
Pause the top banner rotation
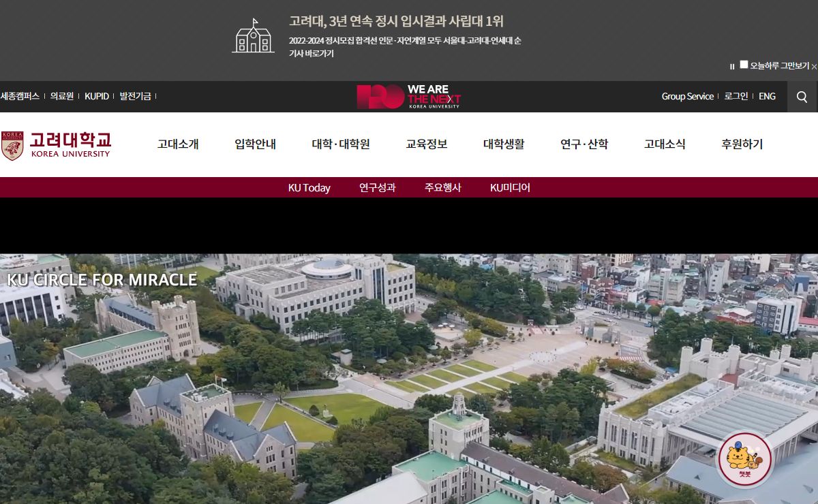tap(732, 67)
